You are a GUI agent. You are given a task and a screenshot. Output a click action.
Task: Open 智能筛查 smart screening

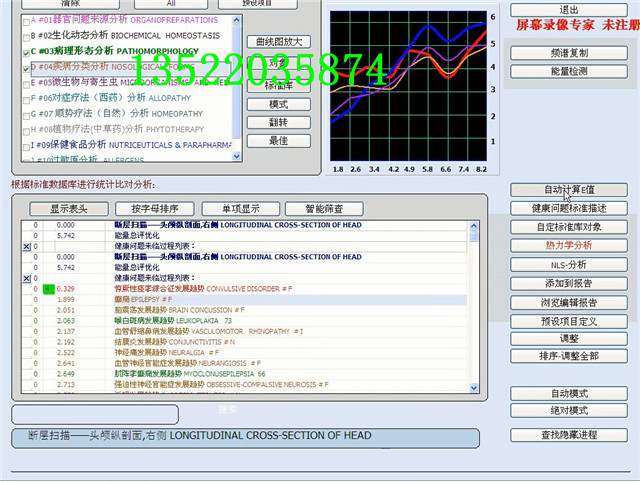tap(316, 209)
